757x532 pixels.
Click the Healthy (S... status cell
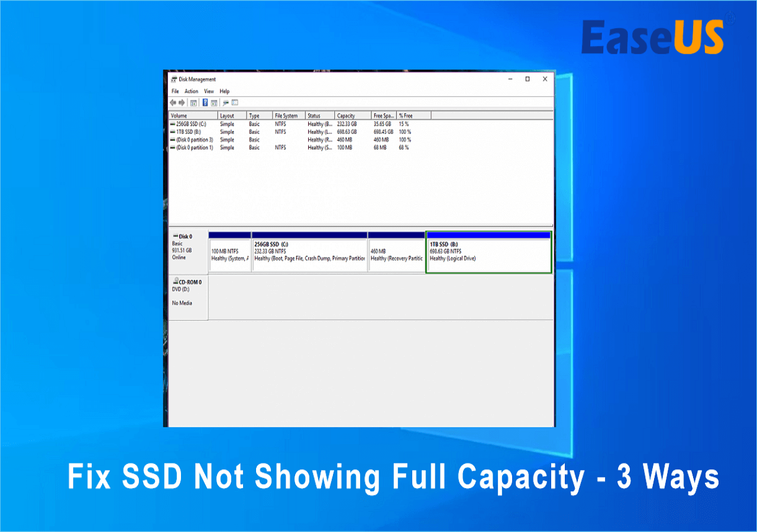[320, 147]
